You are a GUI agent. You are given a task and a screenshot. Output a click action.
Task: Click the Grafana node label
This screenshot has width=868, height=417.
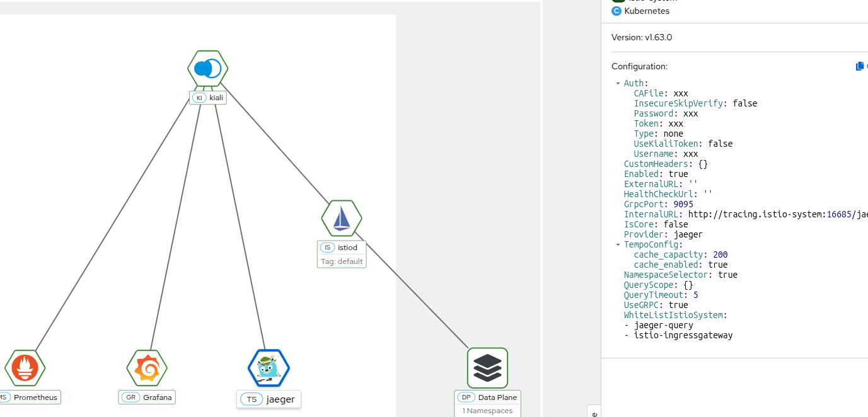(147, 397)
